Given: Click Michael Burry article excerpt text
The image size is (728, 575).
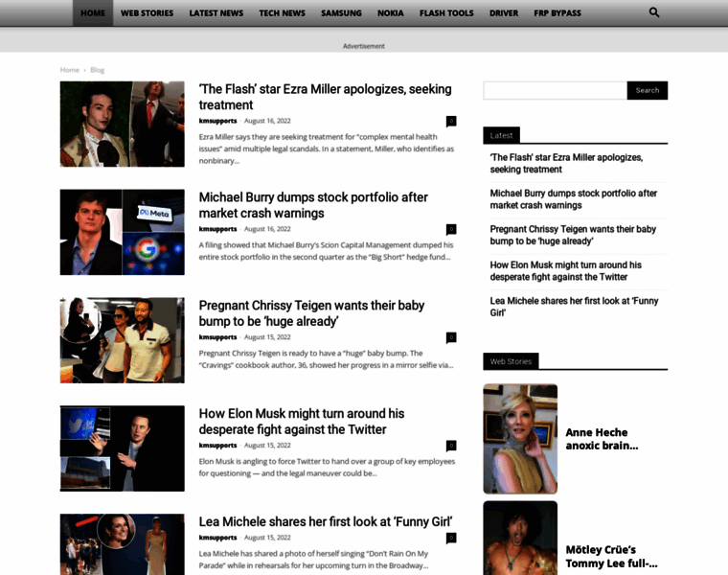Looking at the screenshot, I should click(327, 251).
